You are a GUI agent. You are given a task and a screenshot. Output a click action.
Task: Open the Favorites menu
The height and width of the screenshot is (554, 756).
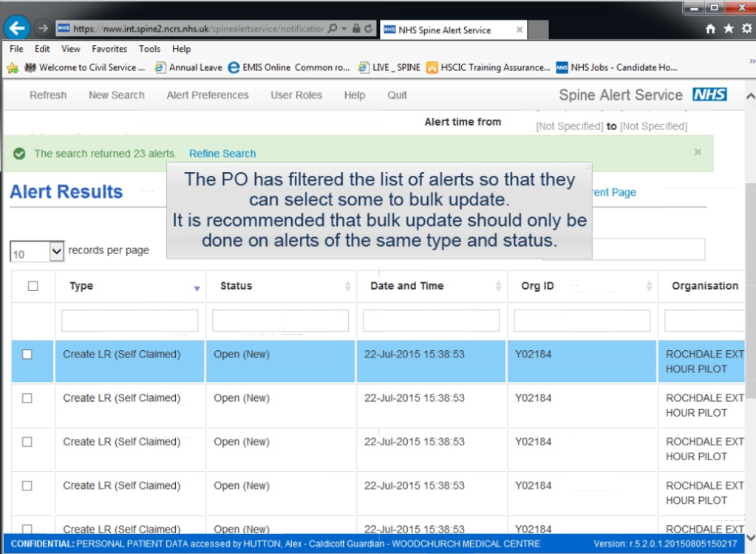coord(109,49)
